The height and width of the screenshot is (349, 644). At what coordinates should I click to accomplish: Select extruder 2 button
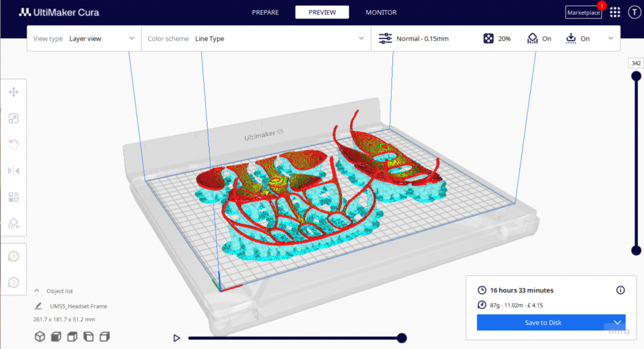pos(14,282)
